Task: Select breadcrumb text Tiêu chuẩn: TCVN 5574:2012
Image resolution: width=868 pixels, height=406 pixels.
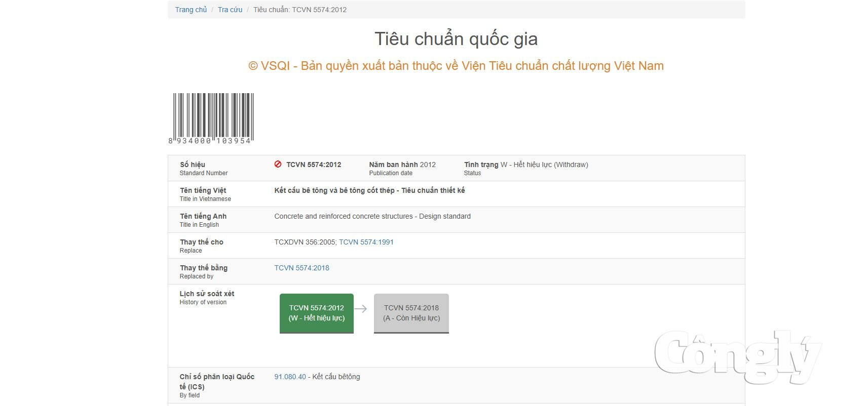Action: (x=300, y=10)
